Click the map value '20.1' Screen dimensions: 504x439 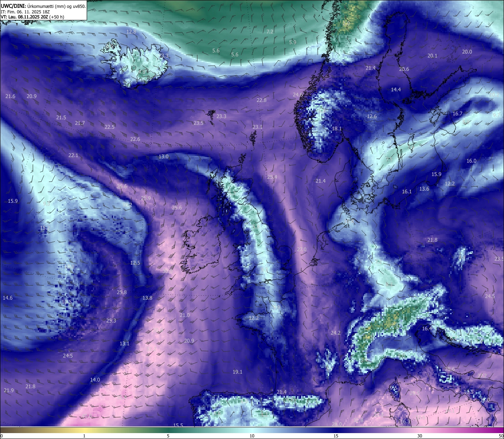point(432,56)
